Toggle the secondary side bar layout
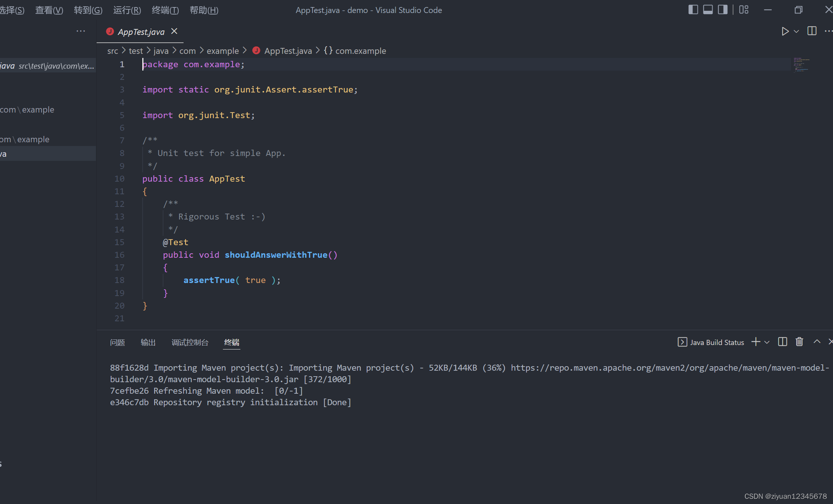The height and width of the screenshot is (504, 833). [x=722, y=10]
